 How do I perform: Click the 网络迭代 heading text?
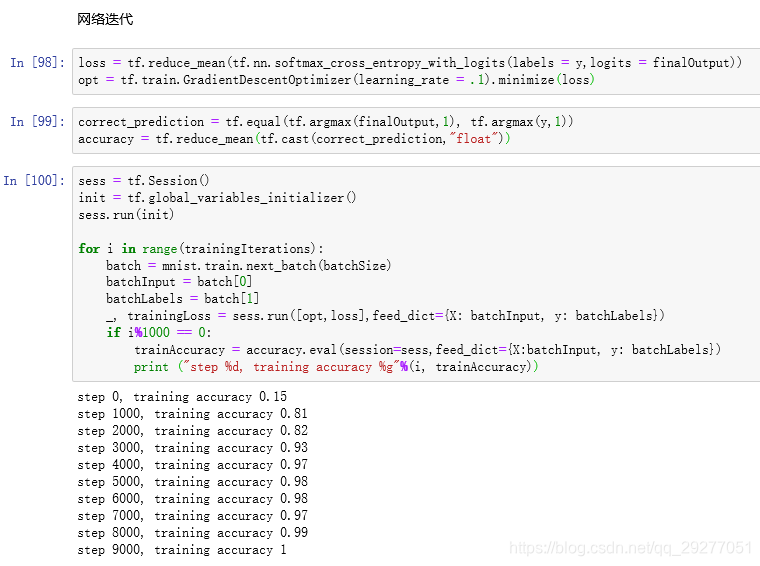(x=105, y=19)
